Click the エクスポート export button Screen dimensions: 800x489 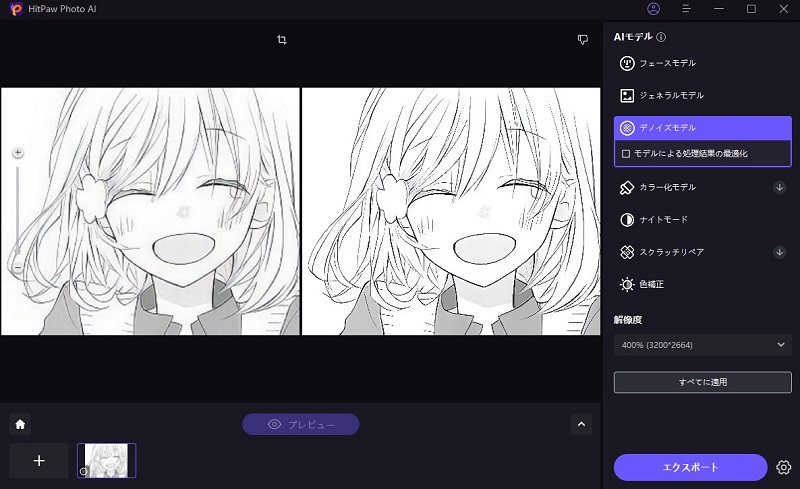click(690, 467)
